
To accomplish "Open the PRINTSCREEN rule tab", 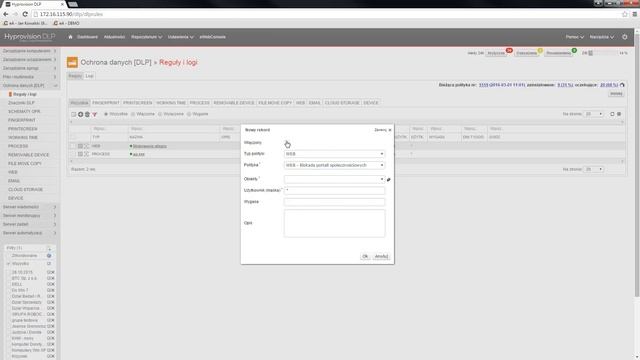I will tap(138, 103).
